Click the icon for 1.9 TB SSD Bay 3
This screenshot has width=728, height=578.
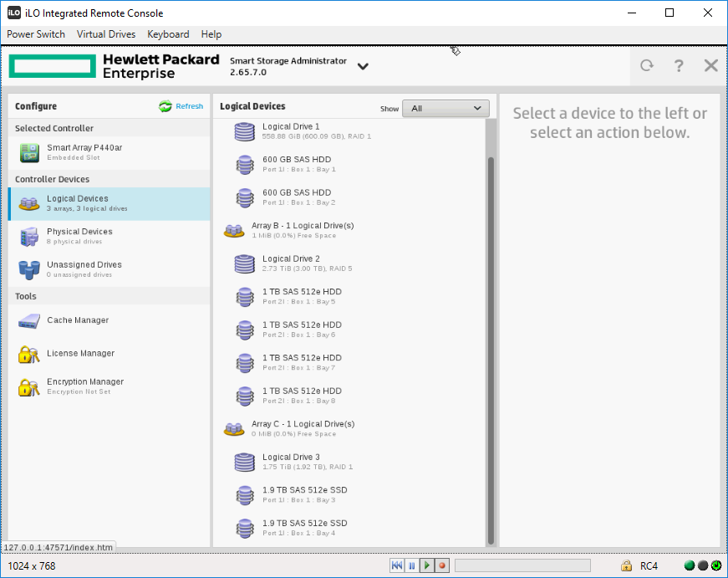[245, 495]
